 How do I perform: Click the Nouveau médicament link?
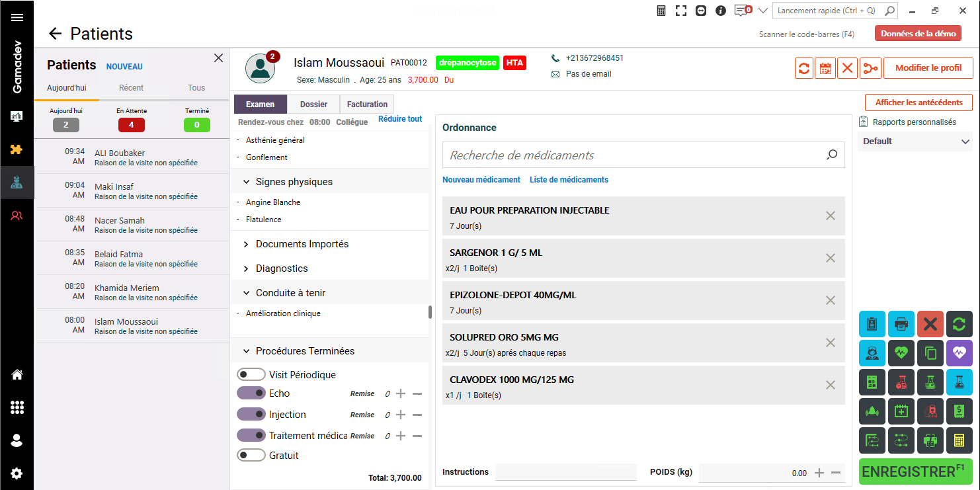pyautogui.click(x=481, y=180)
